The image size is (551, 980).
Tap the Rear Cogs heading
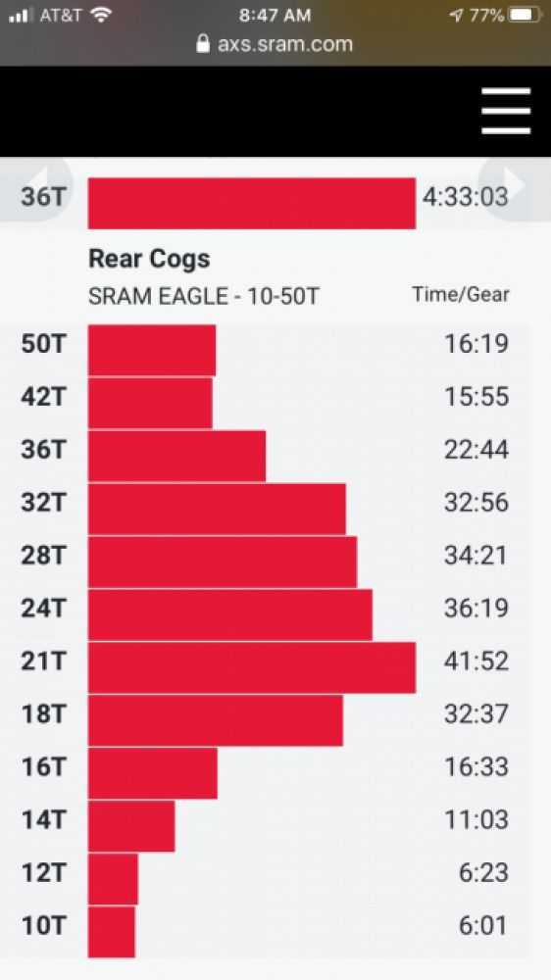149,258
